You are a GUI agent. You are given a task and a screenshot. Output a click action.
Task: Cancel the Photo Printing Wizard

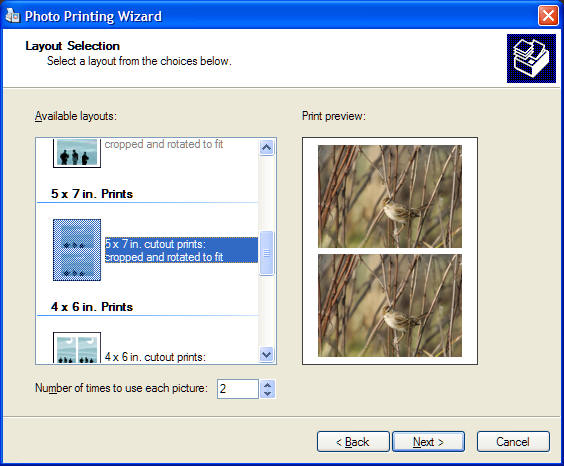pos(513,442)
